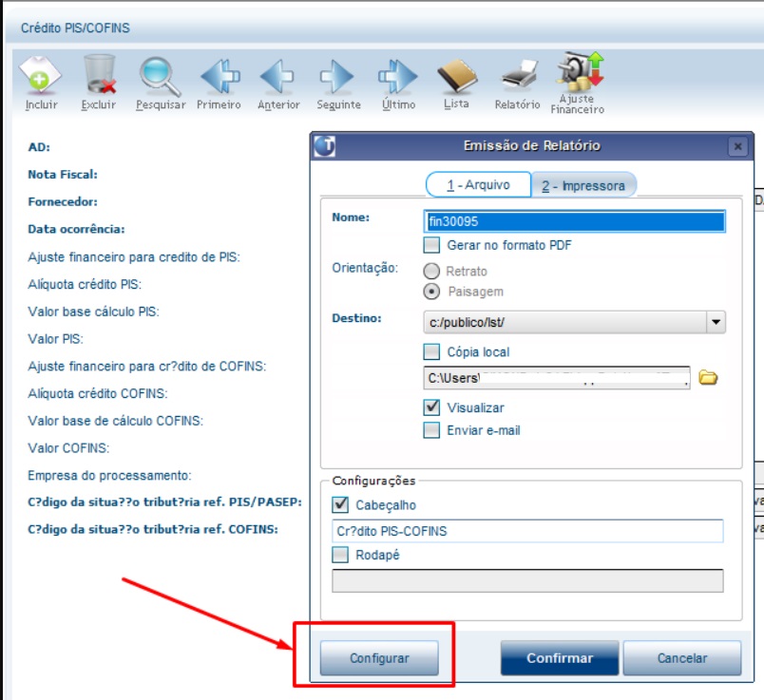Image resolution: width=764 pixels, height=700 pixels.
Task: Navigate to Seguinte record
Action: [x=338, y=83]
